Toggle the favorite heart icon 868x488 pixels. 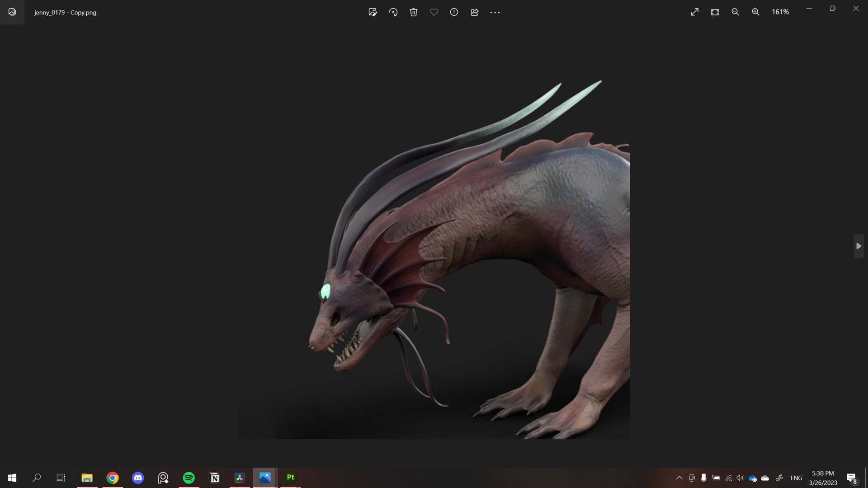[x=434, y=12]
